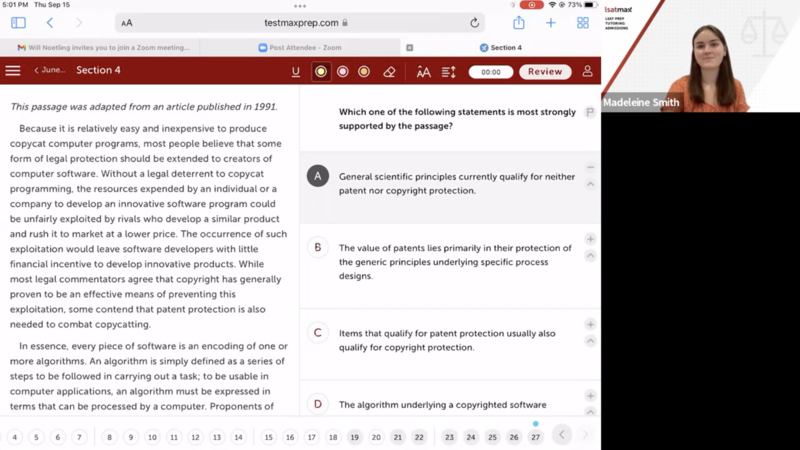800x450 pixels.
Task: Jump to question 19 in navigator
Action: point(354,437)
